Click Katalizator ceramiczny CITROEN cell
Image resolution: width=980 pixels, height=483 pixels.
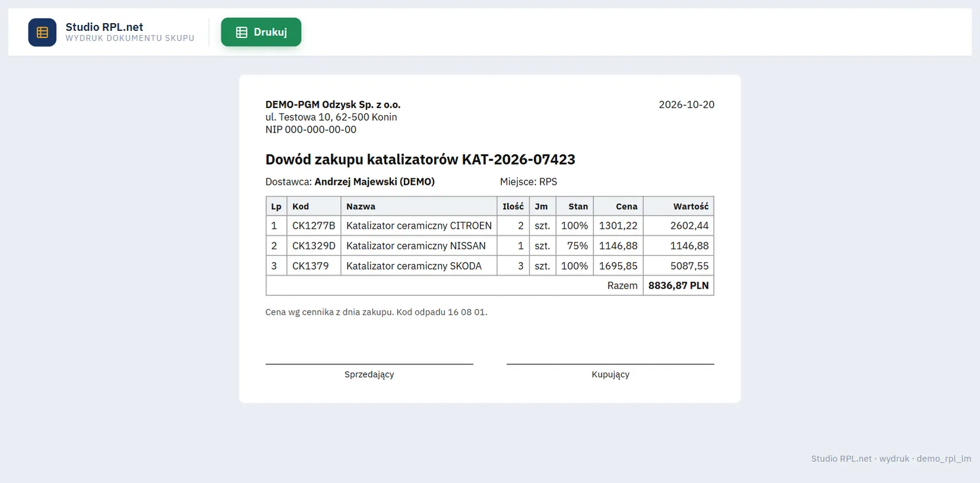pos(419,226)
